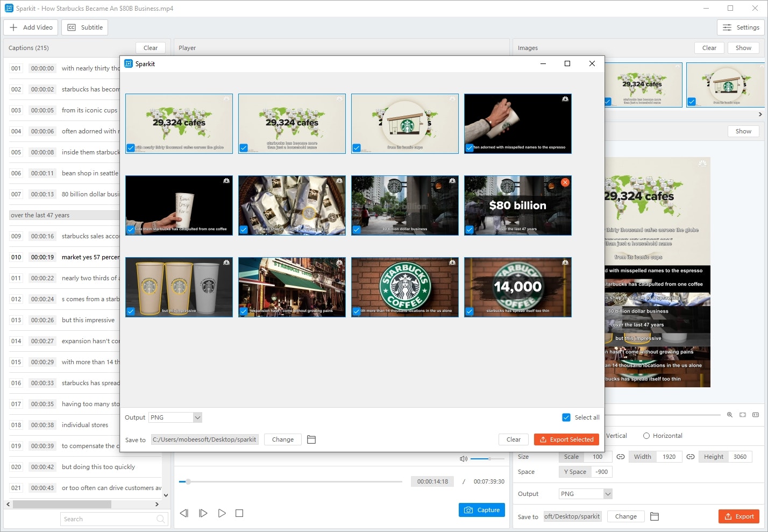Select caption 020 but doing this too quickly
The width and height of the screenshot is (768, 532).
pos(85,467)
